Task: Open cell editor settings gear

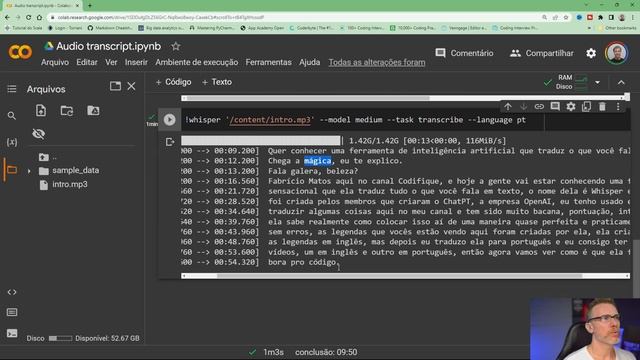Action: 571,107
